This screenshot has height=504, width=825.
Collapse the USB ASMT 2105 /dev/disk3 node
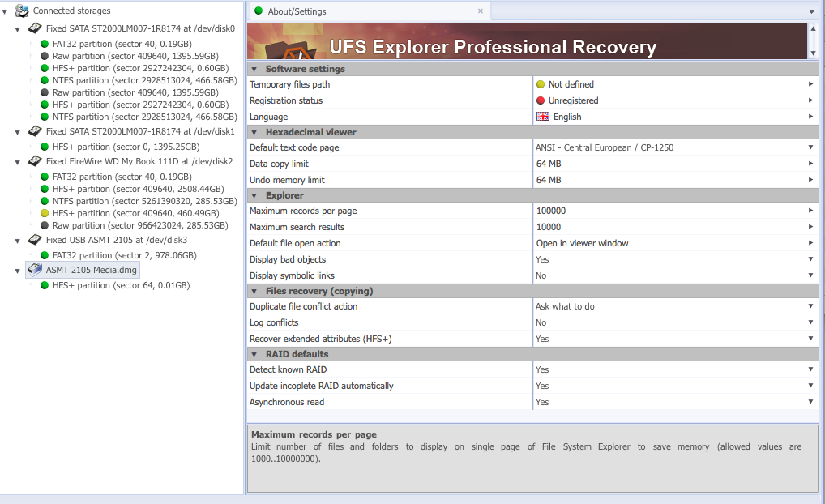[17, 241]
